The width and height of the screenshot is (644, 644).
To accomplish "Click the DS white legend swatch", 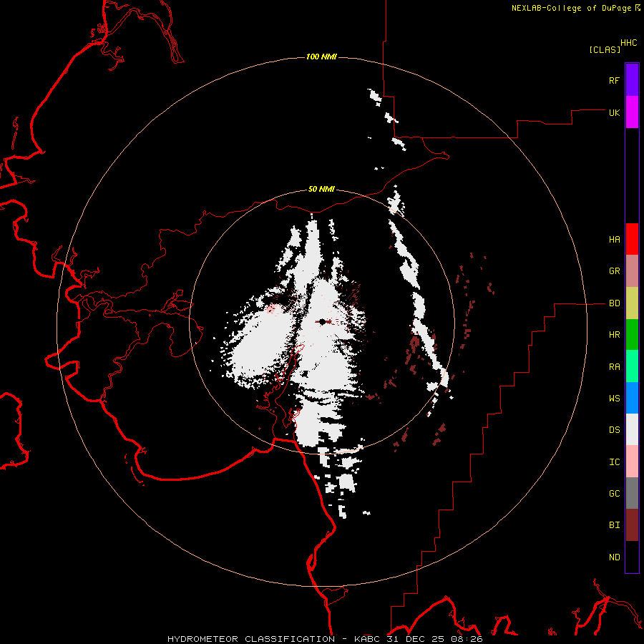I will tap(632, 429).
